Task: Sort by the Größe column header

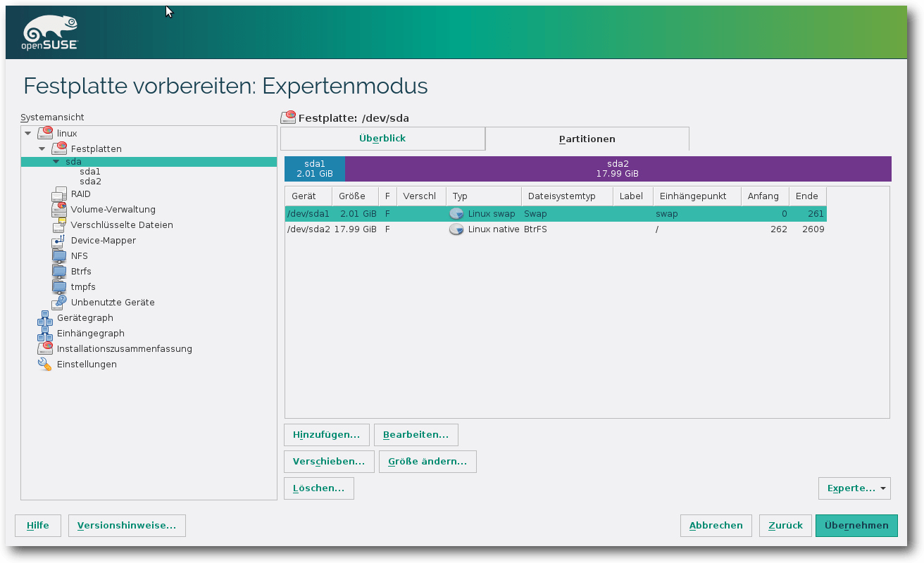Action: 355,196
